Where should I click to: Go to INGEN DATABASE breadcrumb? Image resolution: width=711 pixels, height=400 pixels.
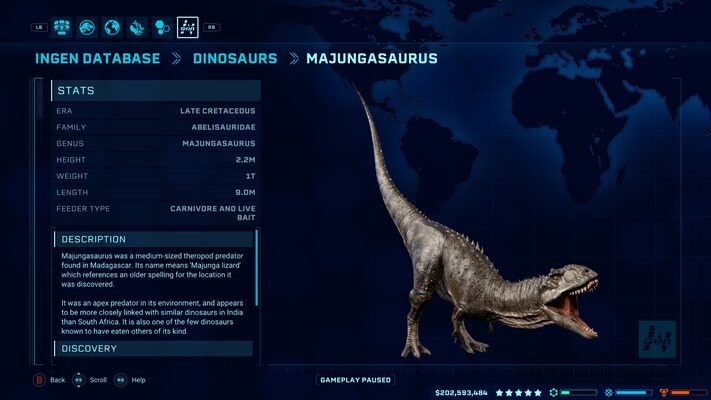click(x=97, y=59)
